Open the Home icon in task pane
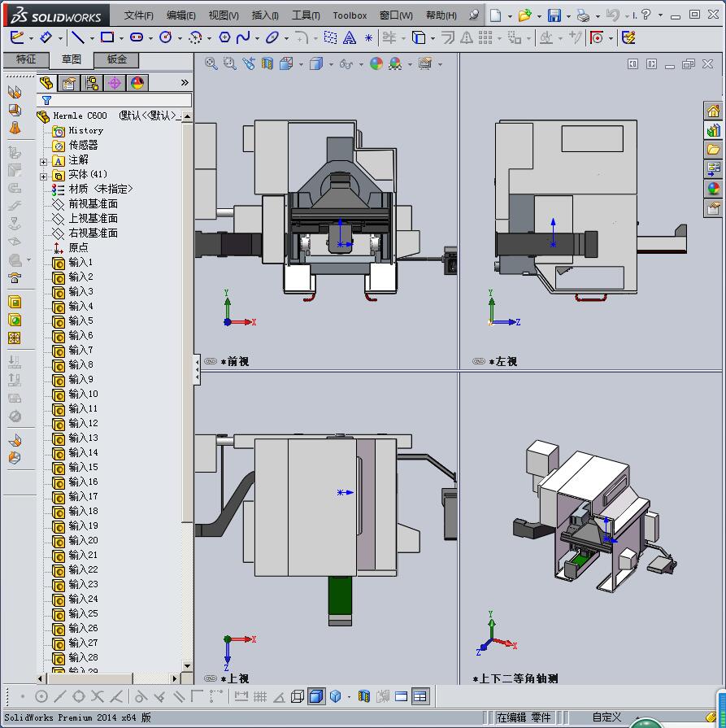726x728 pixels. (x=713, y=111)
